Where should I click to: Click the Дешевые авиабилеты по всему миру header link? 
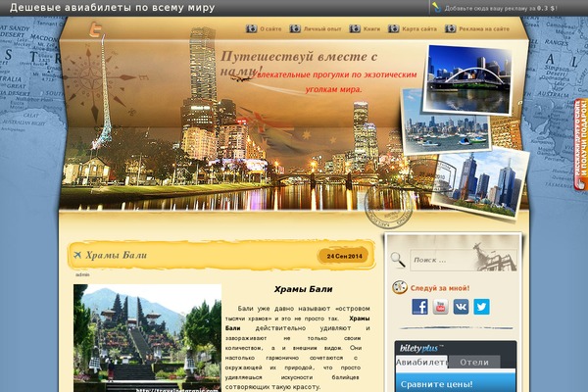coord(112,8)
